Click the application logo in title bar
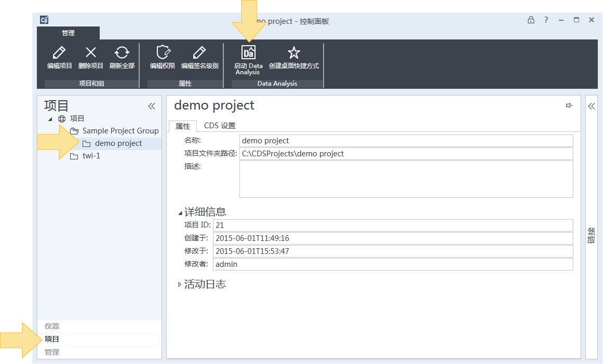Viewport: 603px width, 364px height. 44,20
